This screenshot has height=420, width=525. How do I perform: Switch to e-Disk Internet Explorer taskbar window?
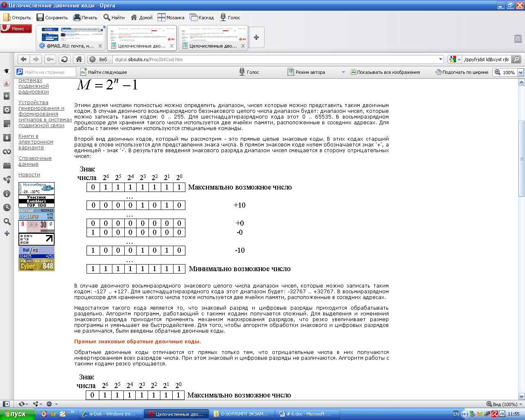coord(111,414)
